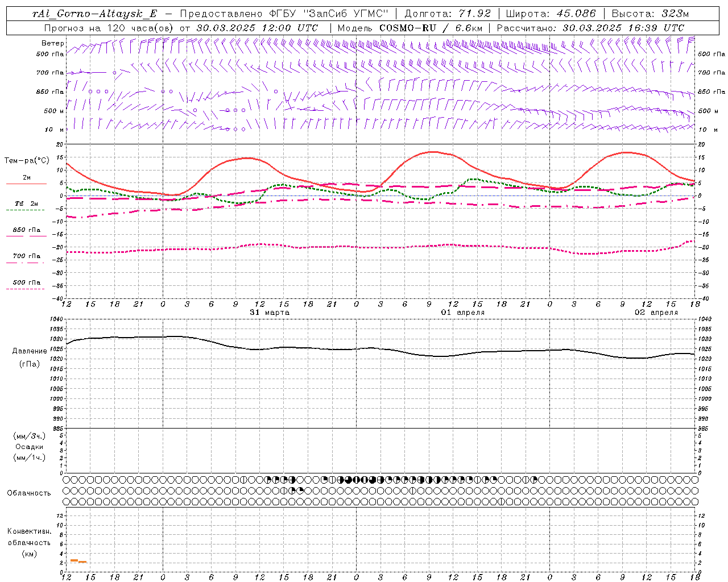Screen dimensions: 728x582
Task: Click the Широта: 45.086 value
Action: pos(551,14)
